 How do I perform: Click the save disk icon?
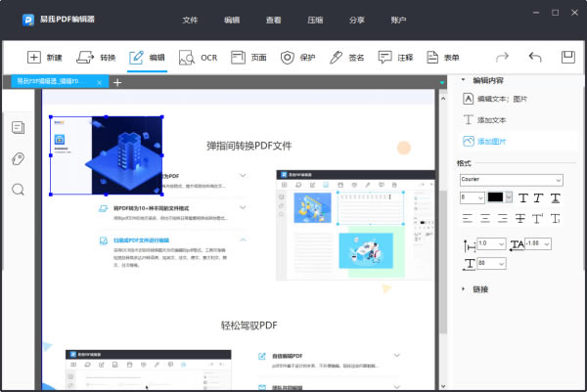pos(566,58)
